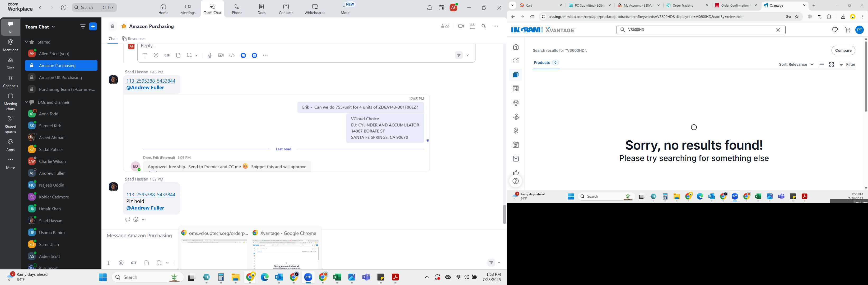Expand the Team Chat dropdown header
Viewport: 868px width, 285px height.
click(x=40, y=27)
